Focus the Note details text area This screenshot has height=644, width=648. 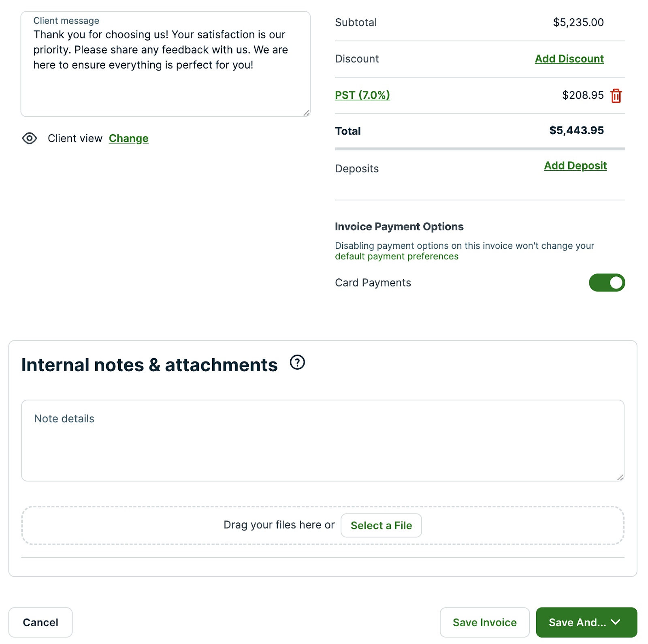[x=322, y=446]
